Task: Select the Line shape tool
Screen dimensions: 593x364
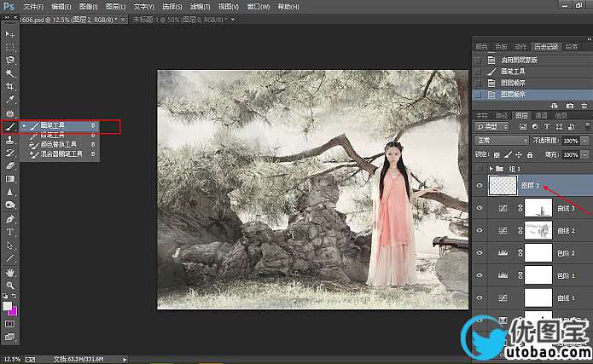Action: click(10, 258)
